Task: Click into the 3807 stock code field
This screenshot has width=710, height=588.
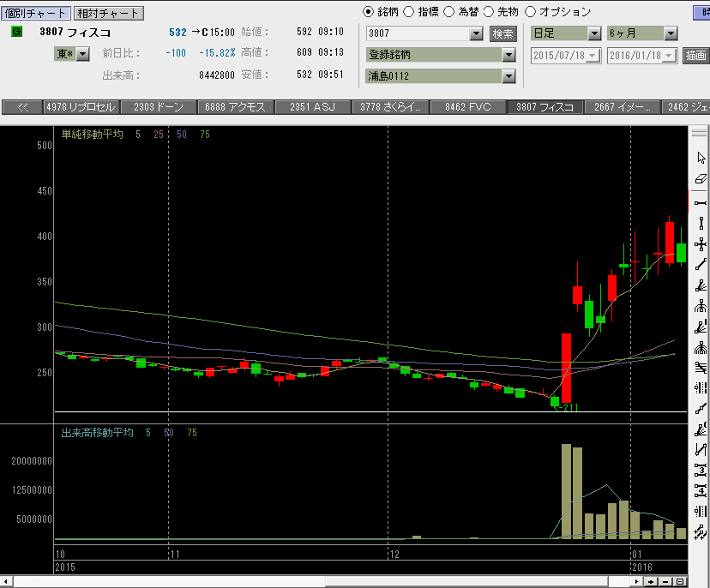Action: pyautogui.click(x=418, y=33)
